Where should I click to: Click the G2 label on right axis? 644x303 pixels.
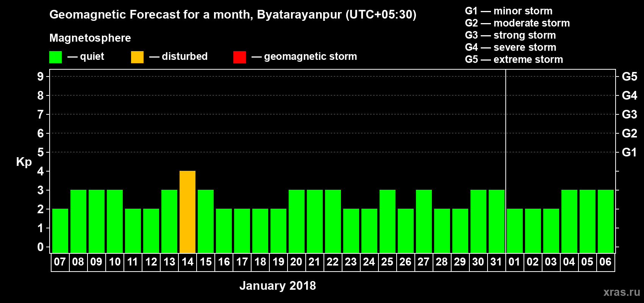pyautogui.click(x=630, y=133)
